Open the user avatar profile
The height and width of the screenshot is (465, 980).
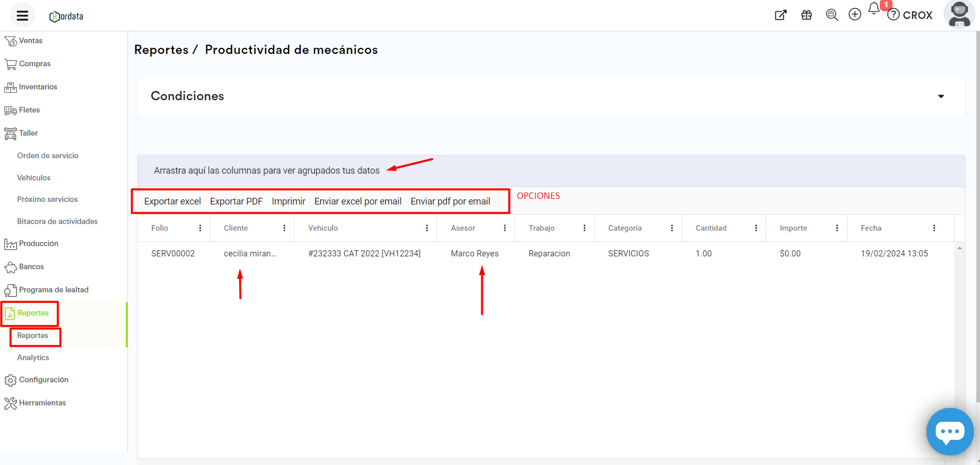point(959,14)
